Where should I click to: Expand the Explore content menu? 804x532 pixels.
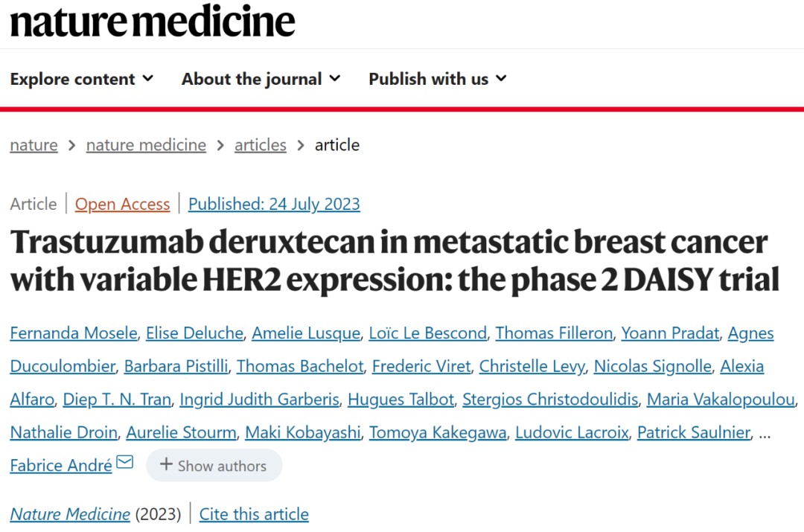point(82,79)
